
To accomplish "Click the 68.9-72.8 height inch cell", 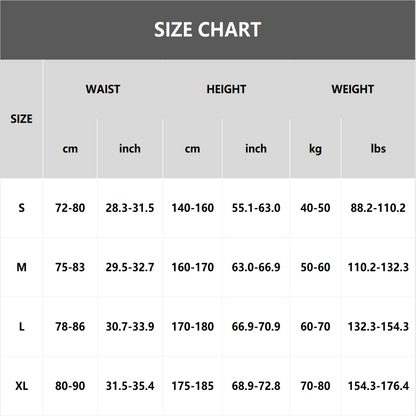I will coord(256,386).
